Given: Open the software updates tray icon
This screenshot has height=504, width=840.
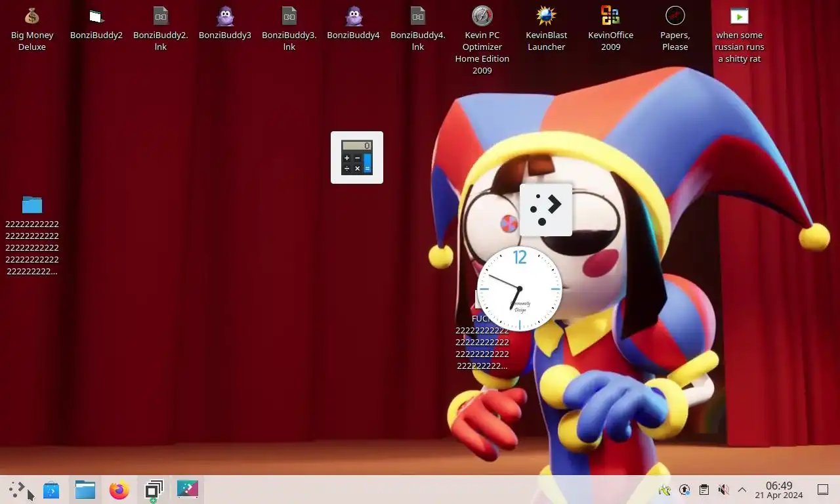Looking at the screenshot, I should [x=684, y=490].
